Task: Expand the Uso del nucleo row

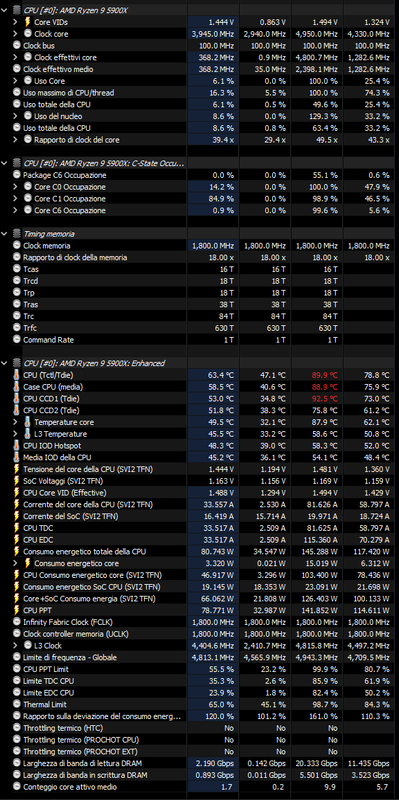Action: coord(16,116)
